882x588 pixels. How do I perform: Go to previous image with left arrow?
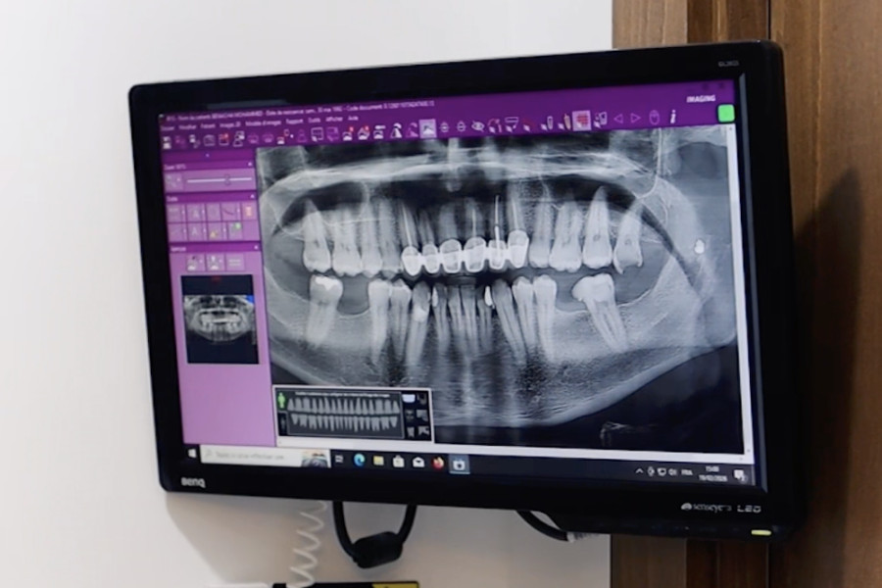(x=618, y=119)
